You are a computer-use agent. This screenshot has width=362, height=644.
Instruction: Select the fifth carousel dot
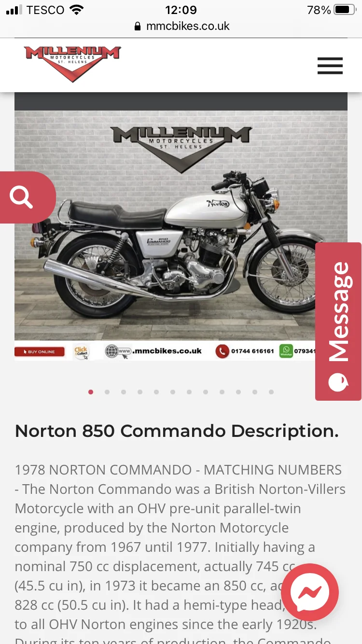pos(156,392)
